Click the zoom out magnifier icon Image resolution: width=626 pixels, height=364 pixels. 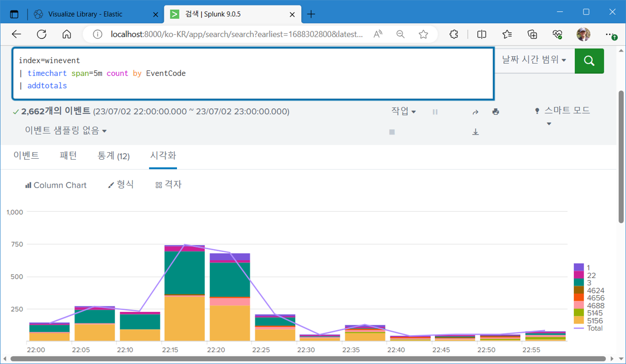tap(400, 34)
